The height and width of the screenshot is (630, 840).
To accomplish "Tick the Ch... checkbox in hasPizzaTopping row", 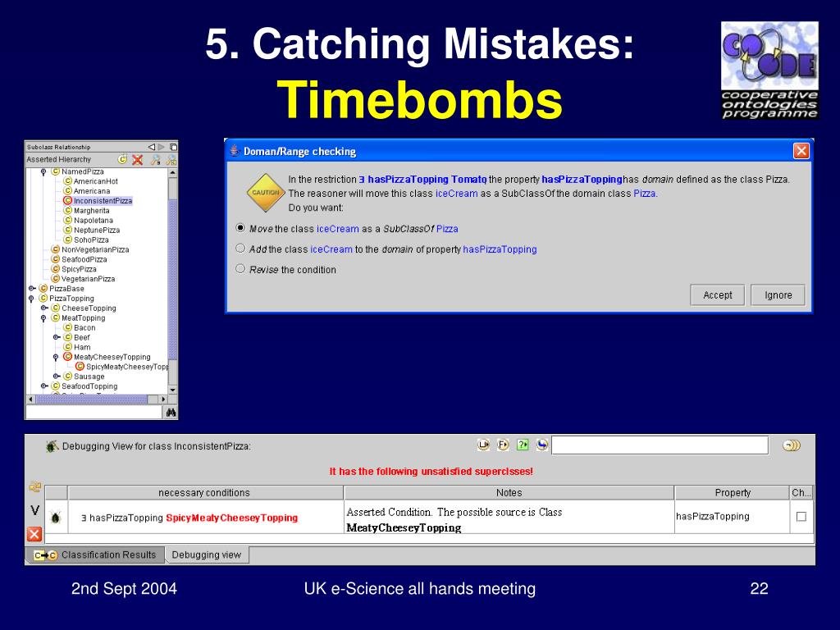I will [x=801, y=517].
